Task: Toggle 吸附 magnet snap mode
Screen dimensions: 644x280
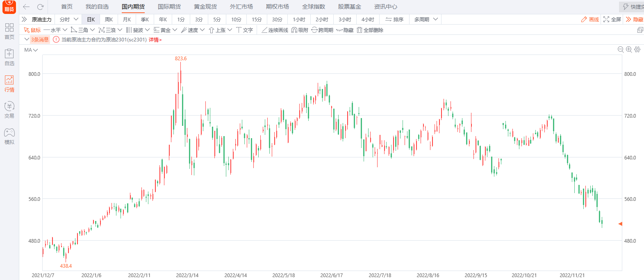Action: tap(300, 30)
